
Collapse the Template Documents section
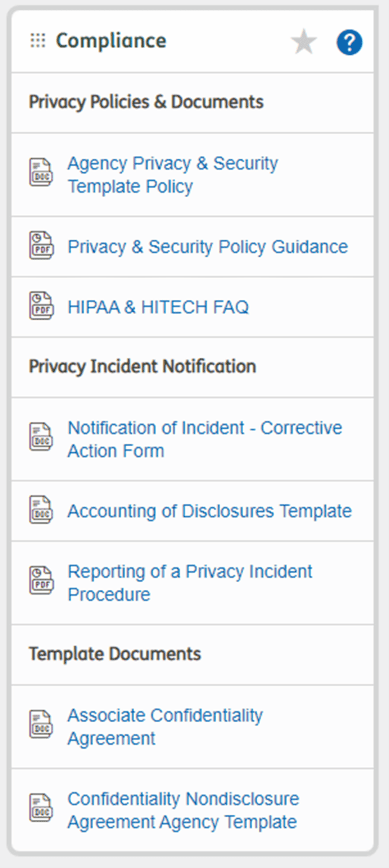(114, 654)
